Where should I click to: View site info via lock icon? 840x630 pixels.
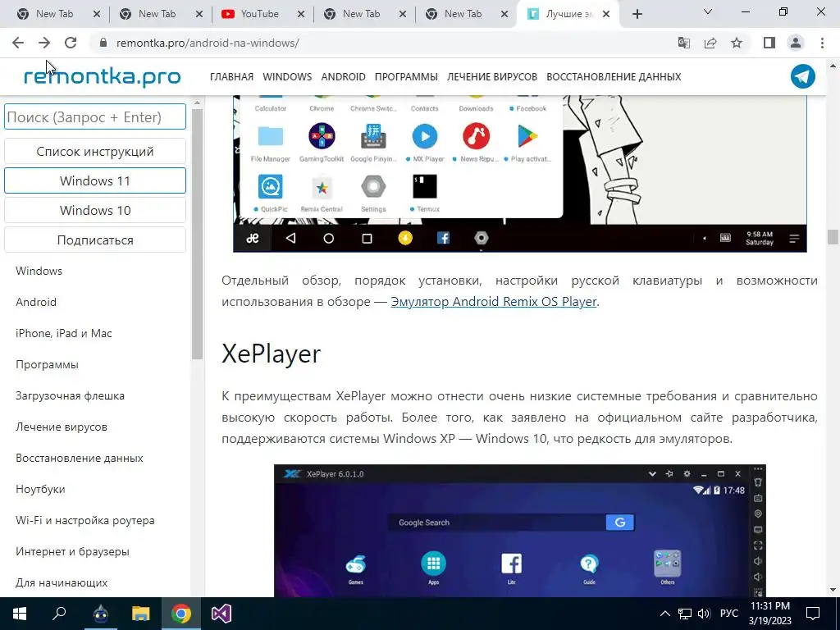point(103,43)
